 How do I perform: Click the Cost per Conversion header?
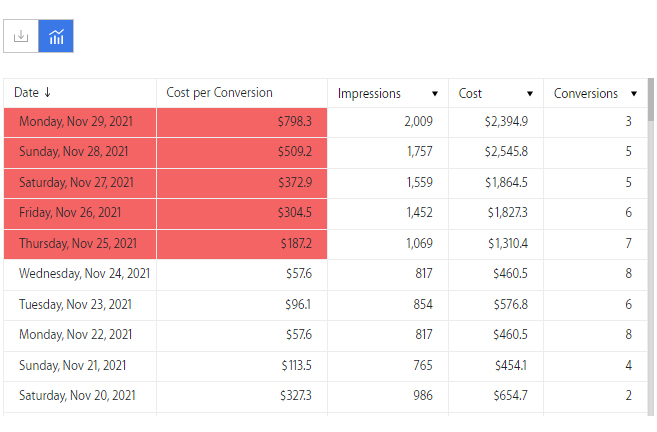[219, 93]
